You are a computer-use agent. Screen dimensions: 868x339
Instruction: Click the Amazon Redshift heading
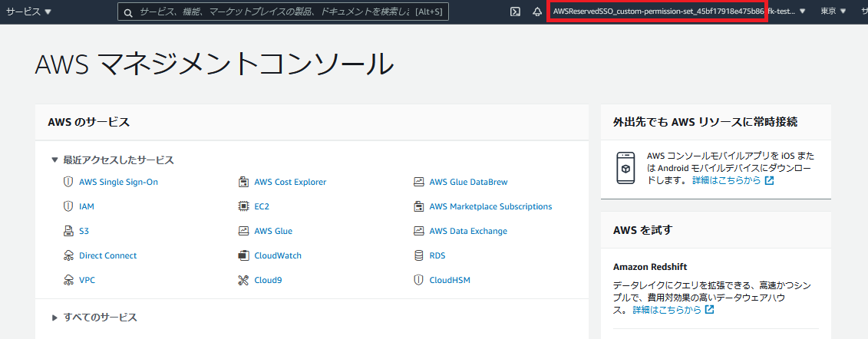pos(650,267)
